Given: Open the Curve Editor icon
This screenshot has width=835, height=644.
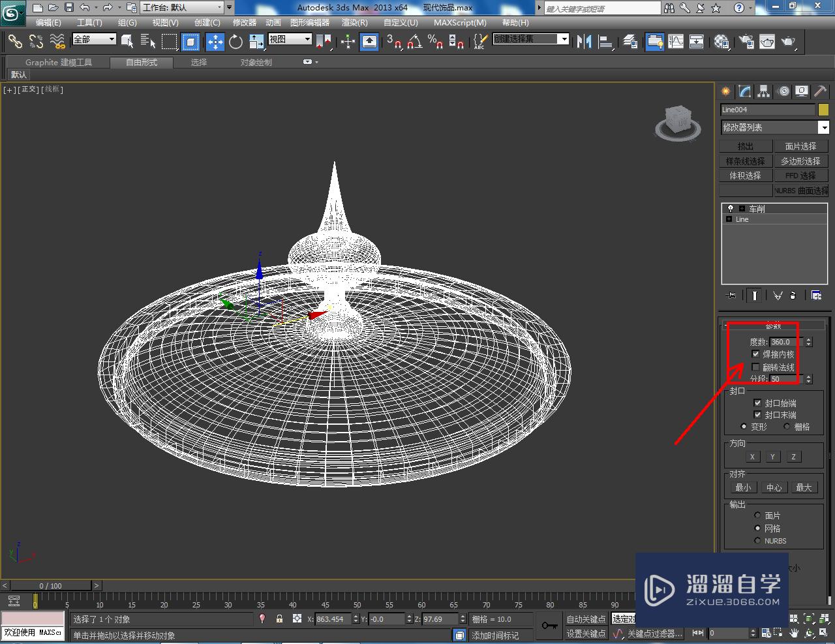Looking at the screenshot, I should tap(676, 42).
